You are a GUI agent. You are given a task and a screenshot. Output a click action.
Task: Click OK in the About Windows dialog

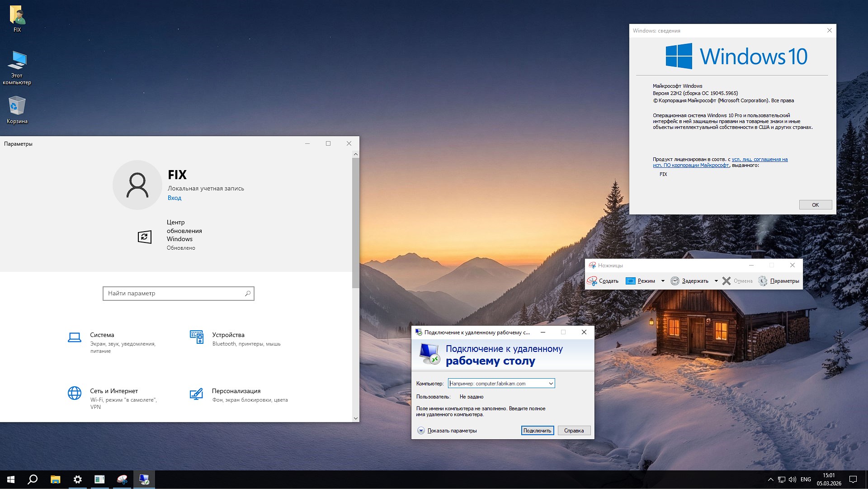[x=815, y=205]
